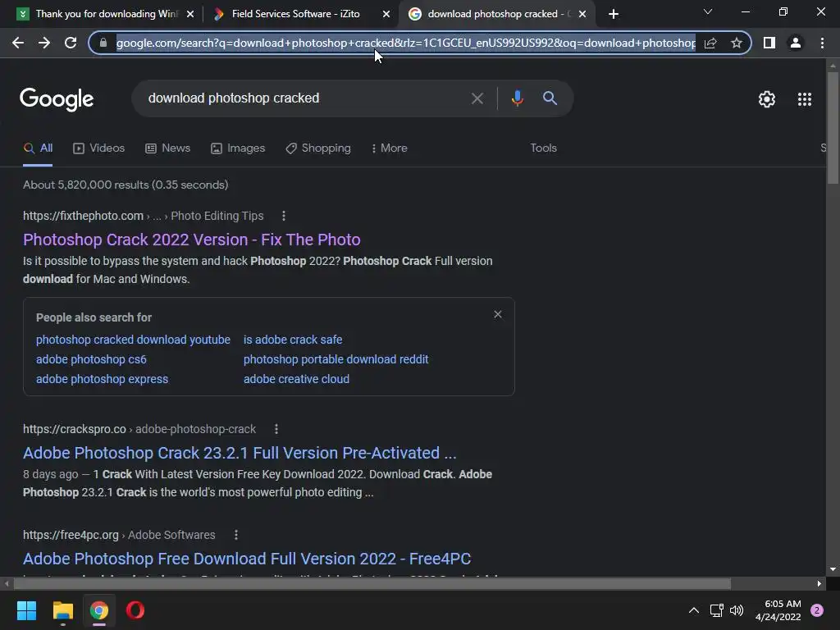Open the Chrome profile menu
This screenshot has width=840, height=630.
coord(796,43)
